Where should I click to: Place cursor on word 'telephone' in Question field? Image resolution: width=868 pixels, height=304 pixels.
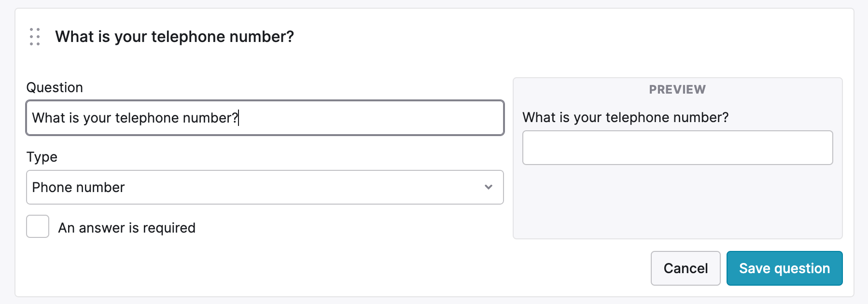[x=147, y=118]
